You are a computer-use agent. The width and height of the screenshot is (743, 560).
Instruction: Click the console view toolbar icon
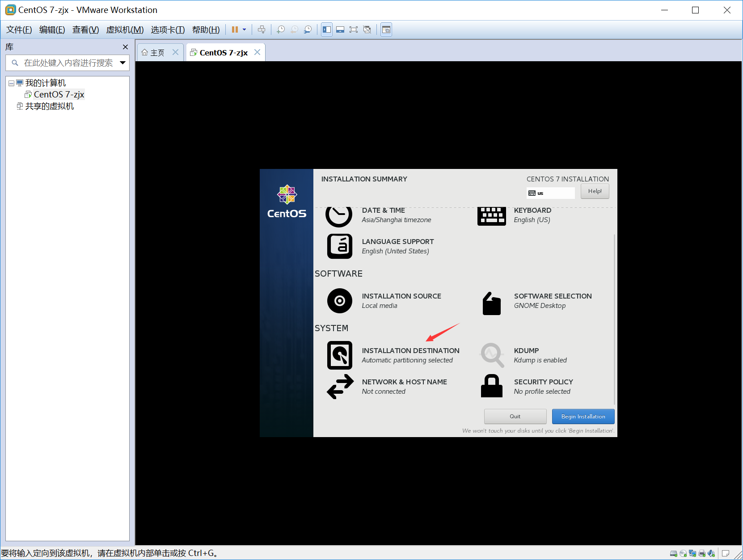[386, 30]
